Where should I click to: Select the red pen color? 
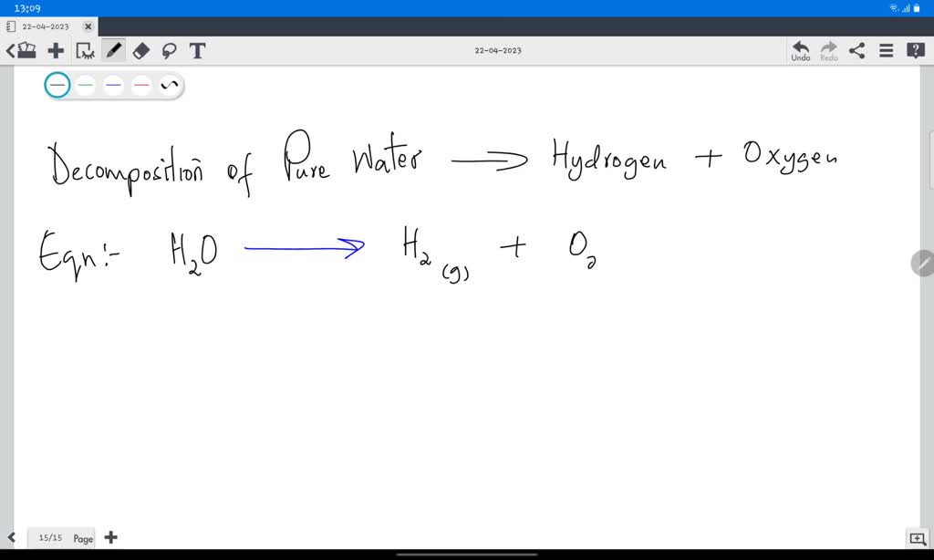[140, 84]
